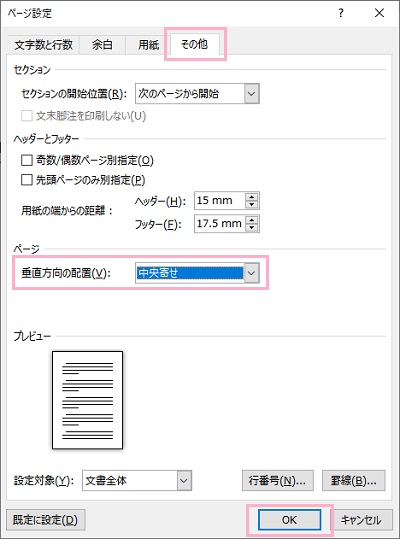Enable 奇数/偶数ページ別指定 checkbox
400x539 pixels.
point(26,160)
